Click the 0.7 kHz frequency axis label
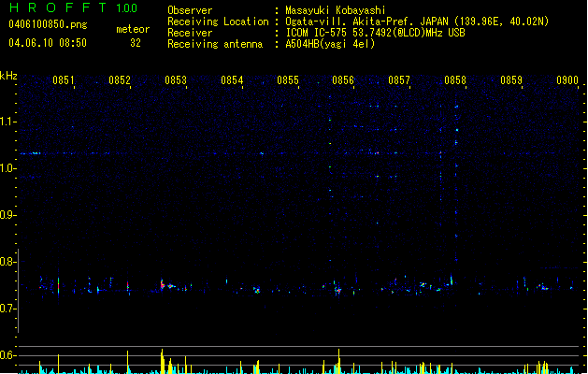 tap(7, 309)
